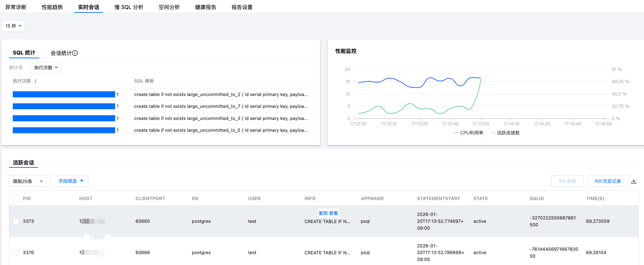Click the Kill 历史记录 button
Viewport: 644px width, 265px height.
click(x=608, y=181)
